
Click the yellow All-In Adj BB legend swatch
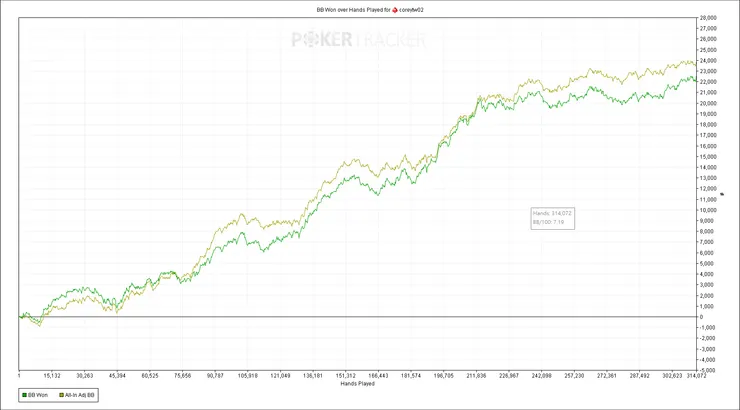click(x=61, y=395)
